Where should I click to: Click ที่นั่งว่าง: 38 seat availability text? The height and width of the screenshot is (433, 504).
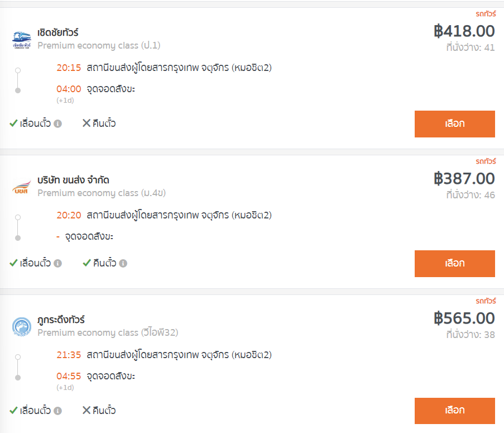471,335
